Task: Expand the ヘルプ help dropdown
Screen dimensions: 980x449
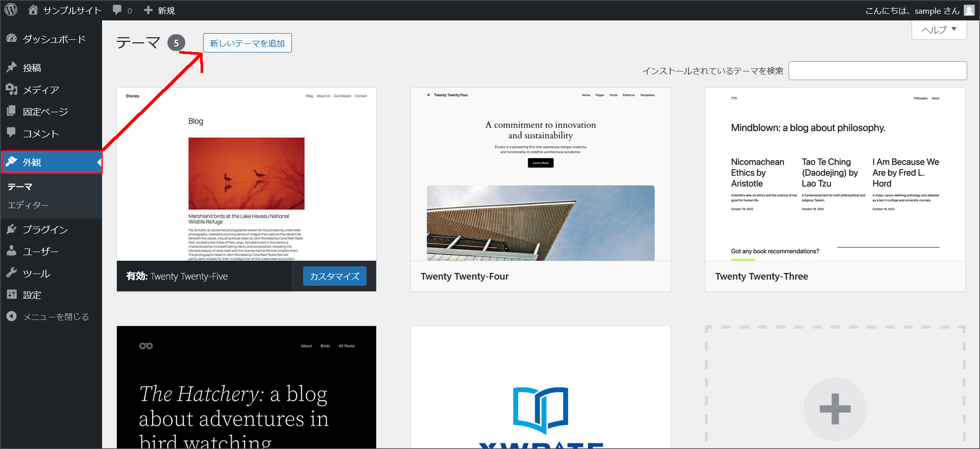Action: coord(939,30)
